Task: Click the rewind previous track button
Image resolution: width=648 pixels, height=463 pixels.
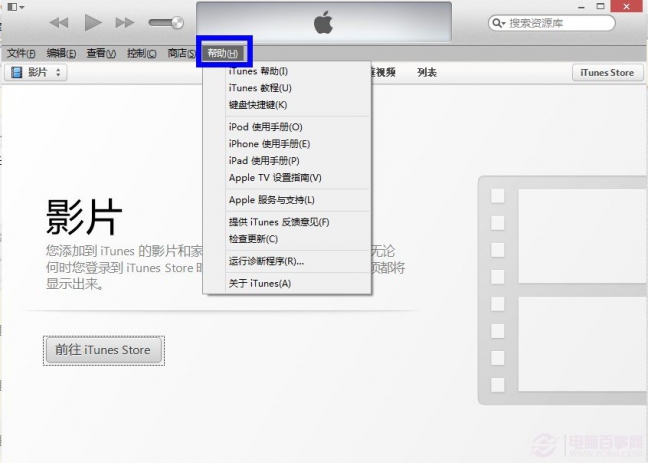Action: (x=59, y=23)
